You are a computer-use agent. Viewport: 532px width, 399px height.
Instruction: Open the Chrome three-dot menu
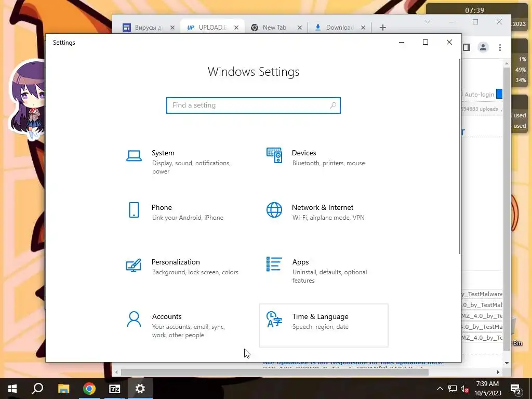tap(500, 47)
